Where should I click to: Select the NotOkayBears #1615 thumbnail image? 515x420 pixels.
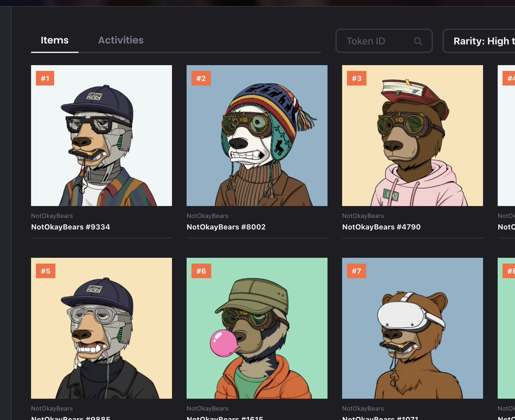tap(256, 327)
